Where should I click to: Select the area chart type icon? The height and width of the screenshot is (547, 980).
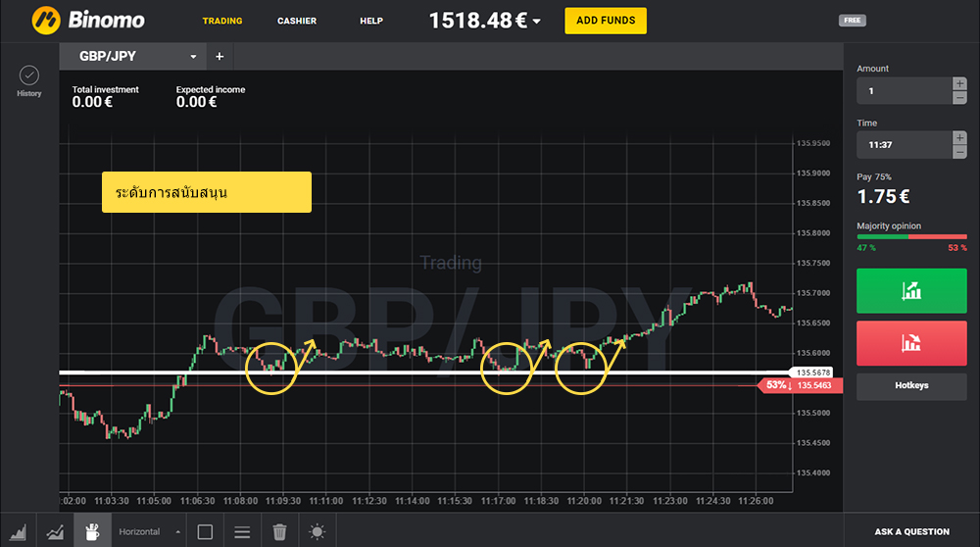click(19, 531)
